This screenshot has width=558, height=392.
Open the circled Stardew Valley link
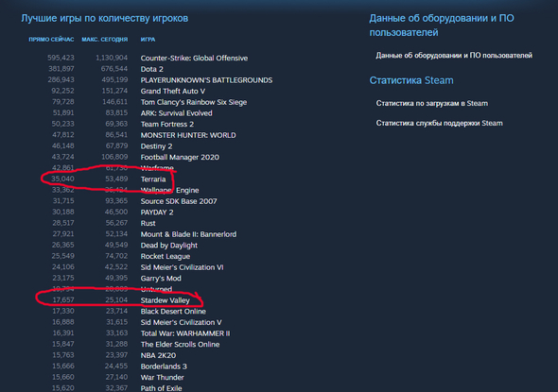click(166, 300)
